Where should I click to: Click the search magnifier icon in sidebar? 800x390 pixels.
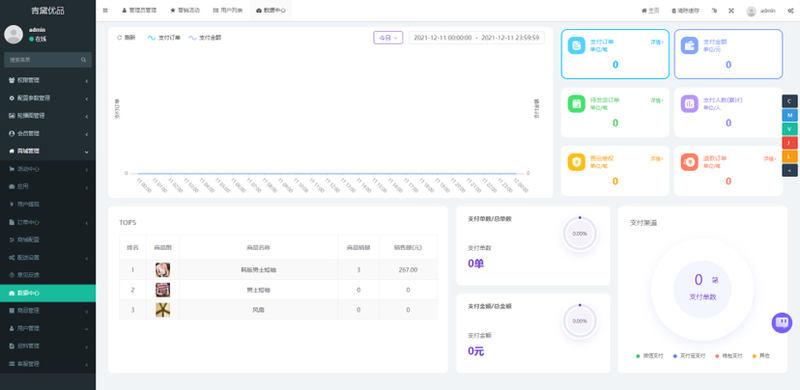pos(83,60)
